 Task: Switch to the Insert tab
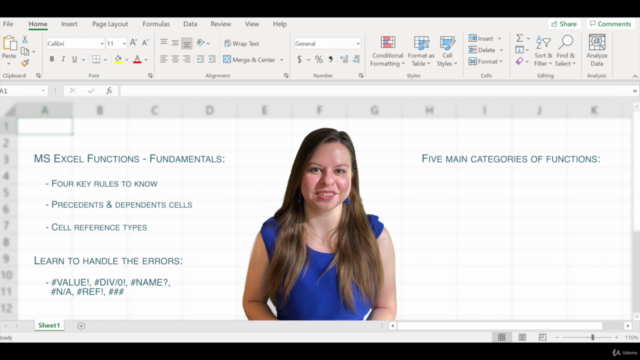click(69, 24)
